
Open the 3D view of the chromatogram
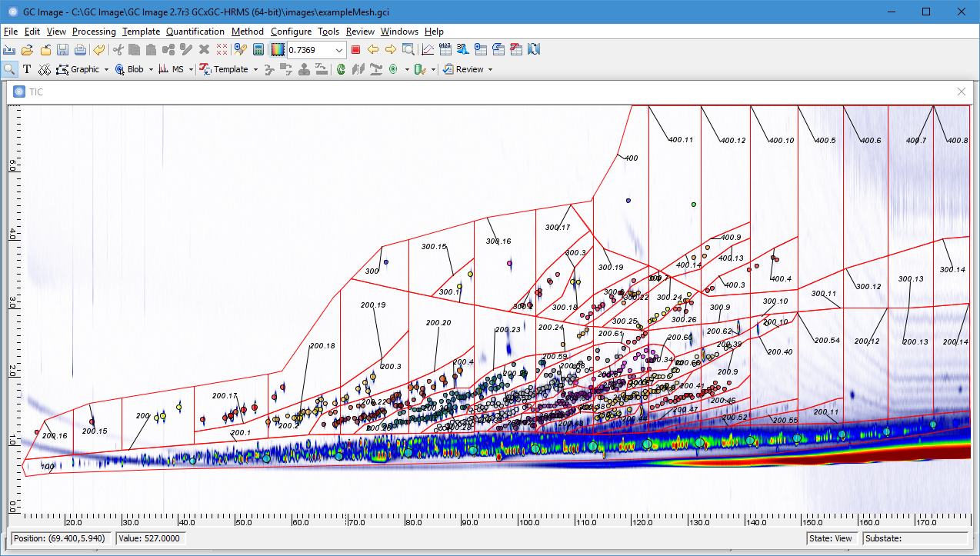click(462, 48)
